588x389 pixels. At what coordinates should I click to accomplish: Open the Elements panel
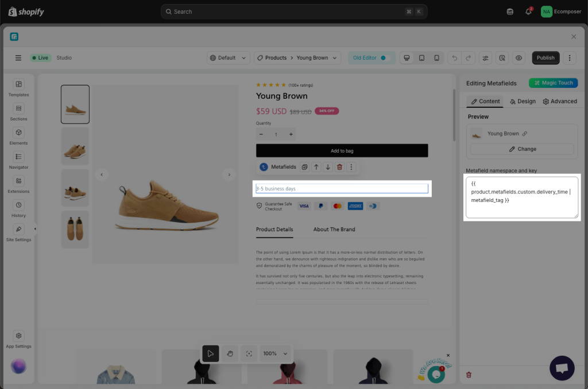tap(18, 137)
